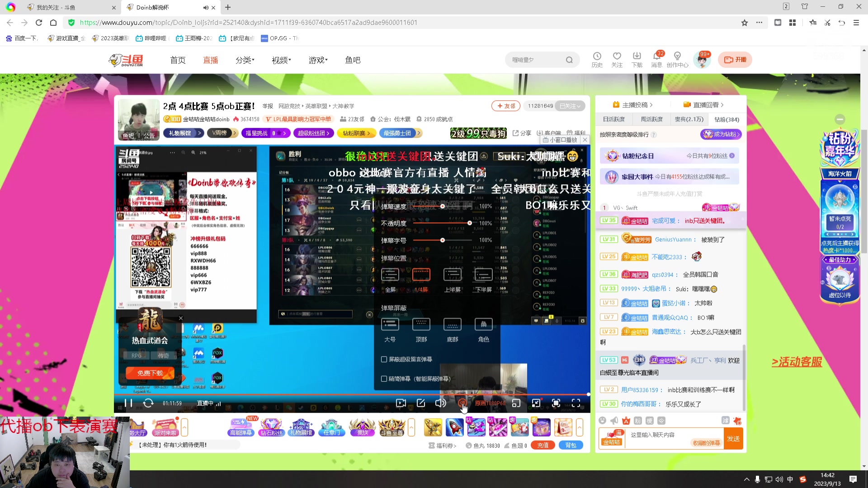Image resolution: width=868 pixels, height=488 pixels.
Task: Switch to 周活跃度 tab
Action: coord(651,119)
